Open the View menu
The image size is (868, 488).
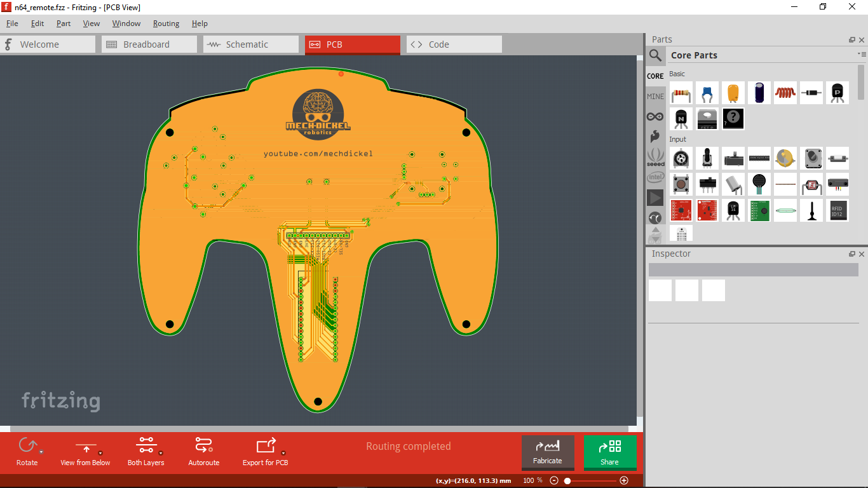coord(92,24)
